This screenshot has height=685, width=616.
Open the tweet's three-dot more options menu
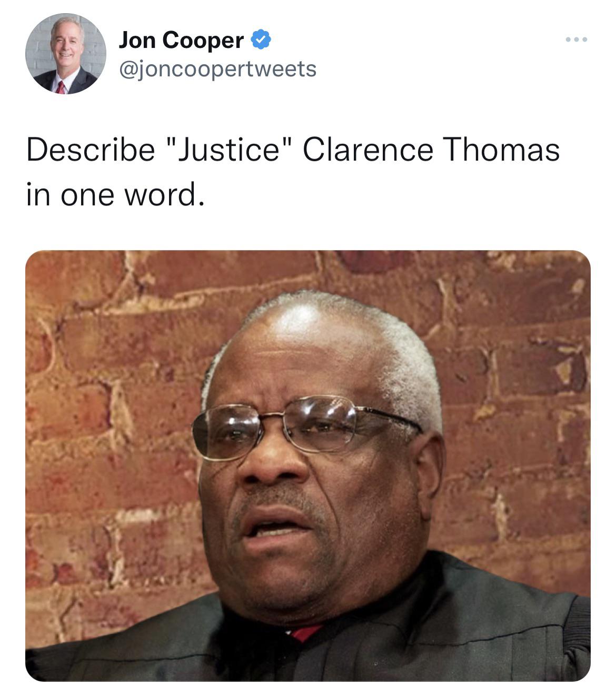pos(576,40)
